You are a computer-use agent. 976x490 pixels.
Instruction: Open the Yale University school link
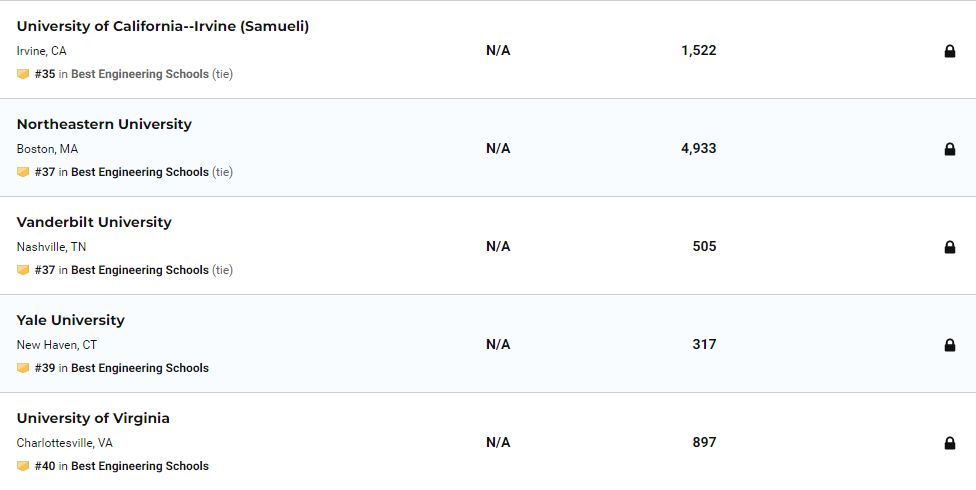pos(70,320)
